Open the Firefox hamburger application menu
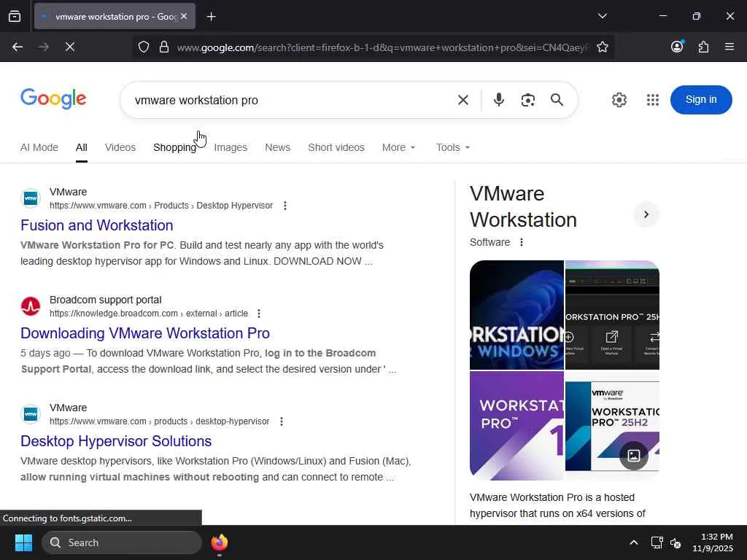The width and height of the screenshot is (747, 560). [729, 47]
